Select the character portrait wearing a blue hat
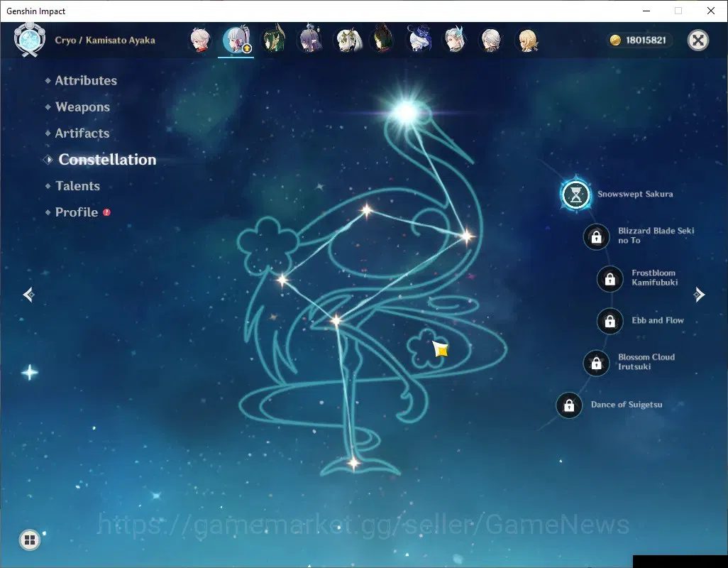The height and width of the screenshot is (568, 728). (x=420, y=40)
